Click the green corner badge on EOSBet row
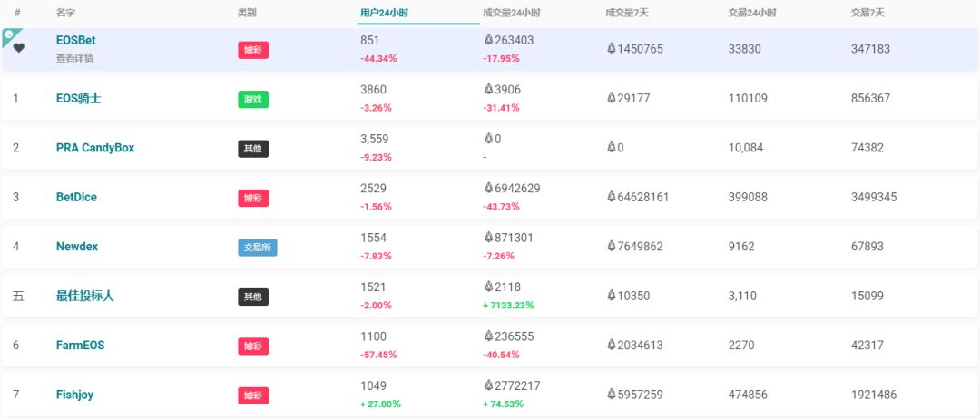980x419 pixels. click(9, 35)
